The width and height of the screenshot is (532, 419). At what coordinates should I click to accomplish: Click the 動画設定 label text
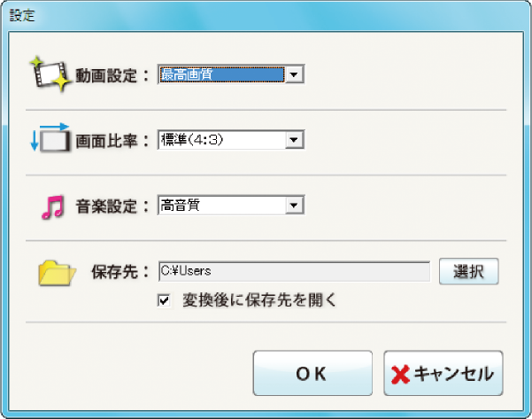(x=106, y=75)
